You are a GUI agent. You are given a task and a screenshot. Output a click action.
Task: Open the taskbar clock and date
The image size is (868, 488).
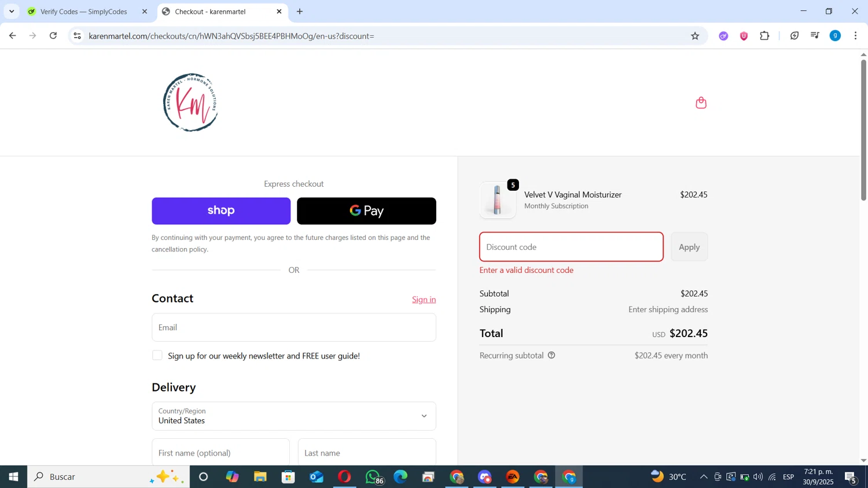tap(818, 477)
